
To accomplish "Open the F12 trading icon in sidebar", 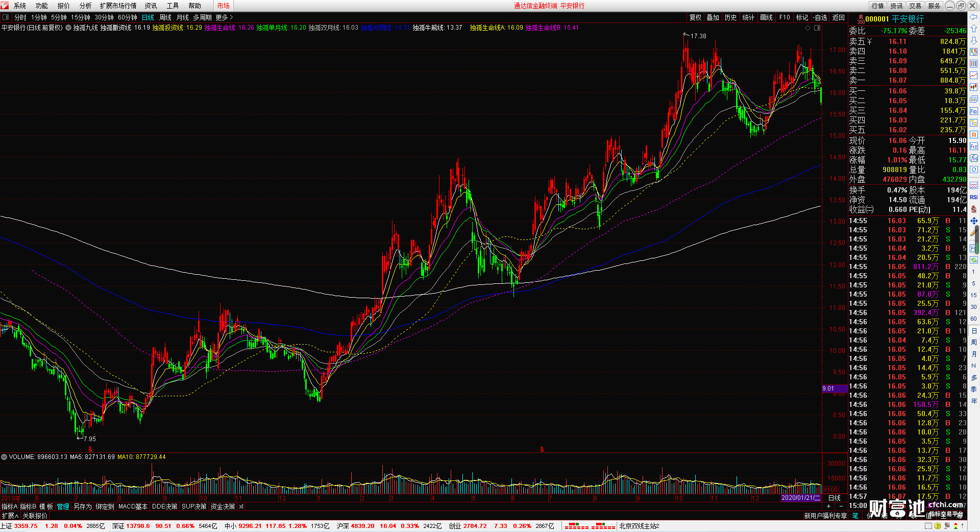I will point(974,147).
